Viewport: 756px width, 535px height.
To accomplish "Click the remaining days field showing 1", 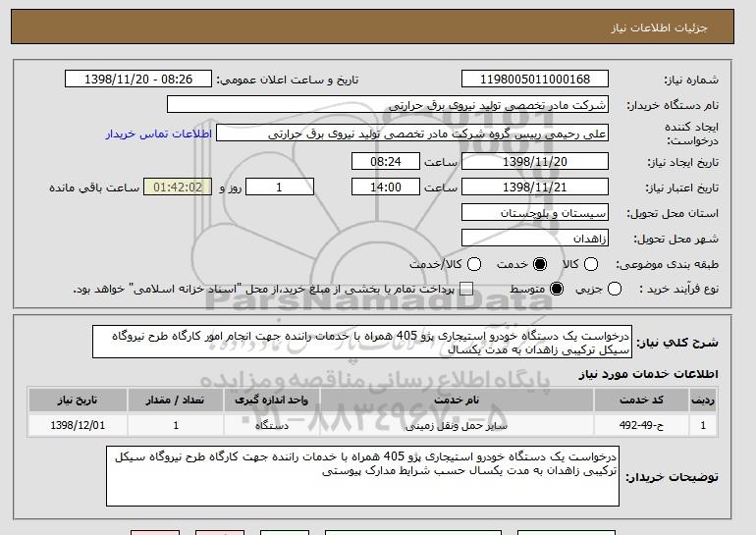I will pos(280,187).
